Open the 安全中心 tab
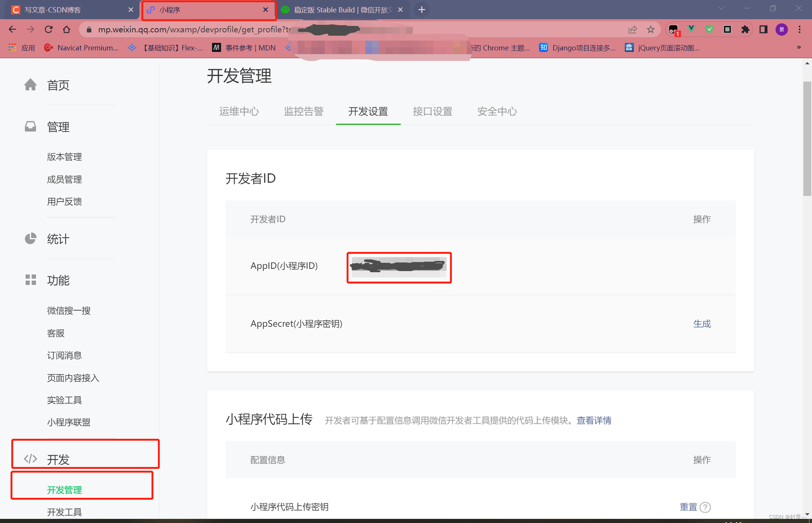Screen dimensions: 812x523 (x=497, y=111)
